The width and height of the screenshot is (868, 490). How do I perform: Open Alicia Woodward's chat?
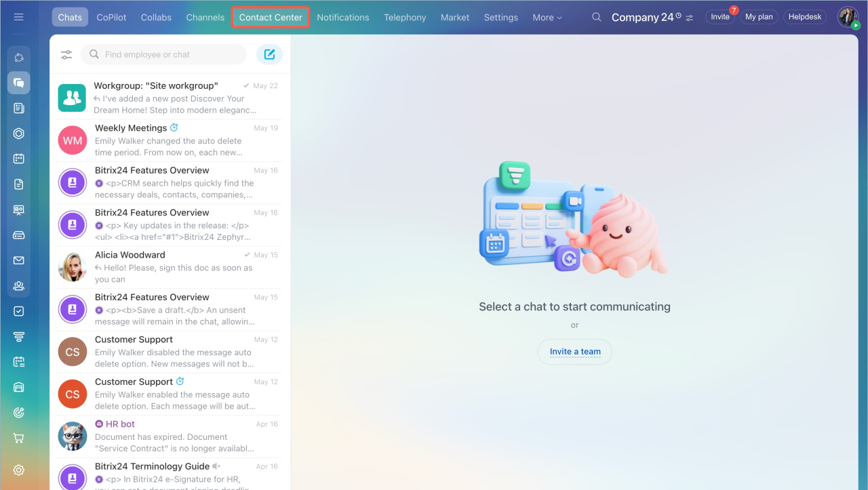[170, 267]
